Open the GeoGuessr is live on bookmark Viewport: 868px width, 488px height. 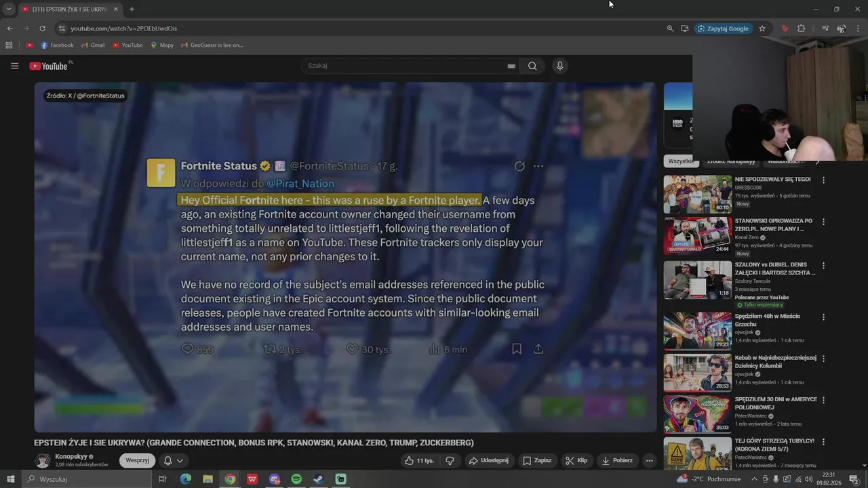(x=212, y=45)
